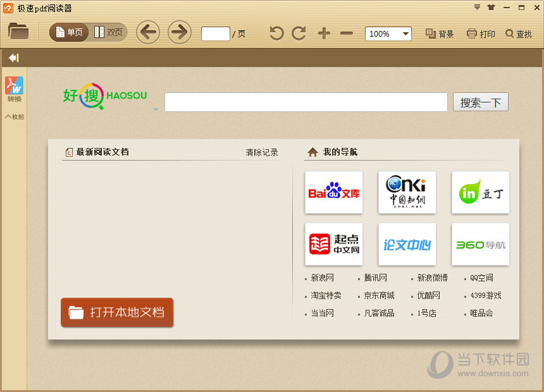Image resolution: width=544 pixels, height=392 pixels.
Task: Visit the QQ空间 link
Action: pyautogui.click(x=481, y=278)
